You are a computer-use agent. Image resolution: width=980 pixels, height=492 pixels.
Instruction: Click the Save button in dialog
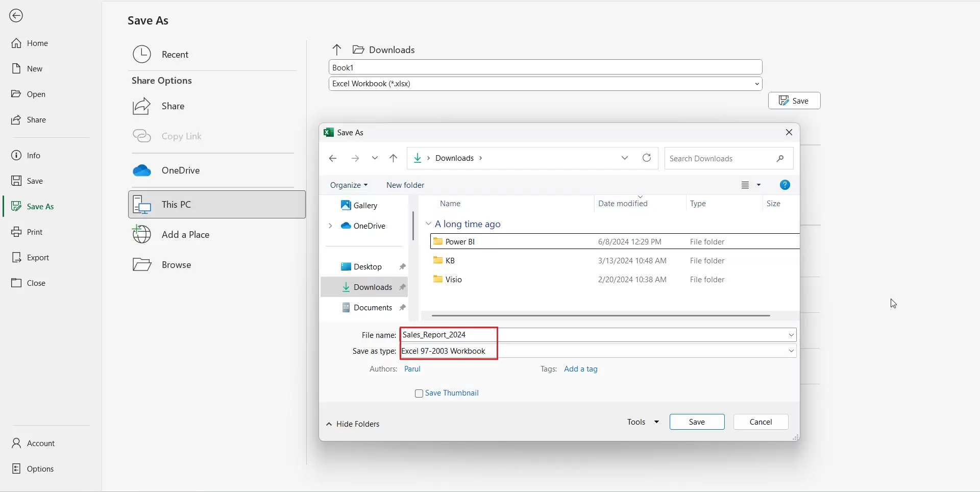pos(697,422)
